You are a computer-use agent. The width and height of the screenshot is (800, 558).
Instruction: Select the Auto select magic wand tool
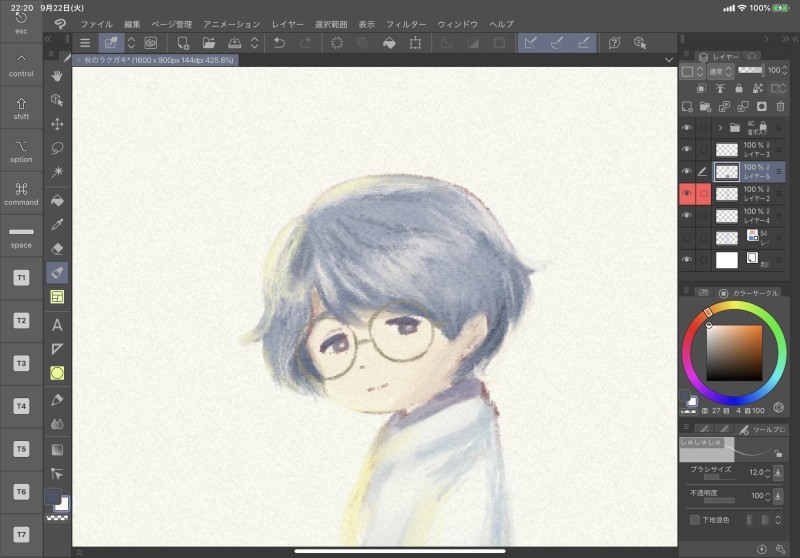[57, 172]
